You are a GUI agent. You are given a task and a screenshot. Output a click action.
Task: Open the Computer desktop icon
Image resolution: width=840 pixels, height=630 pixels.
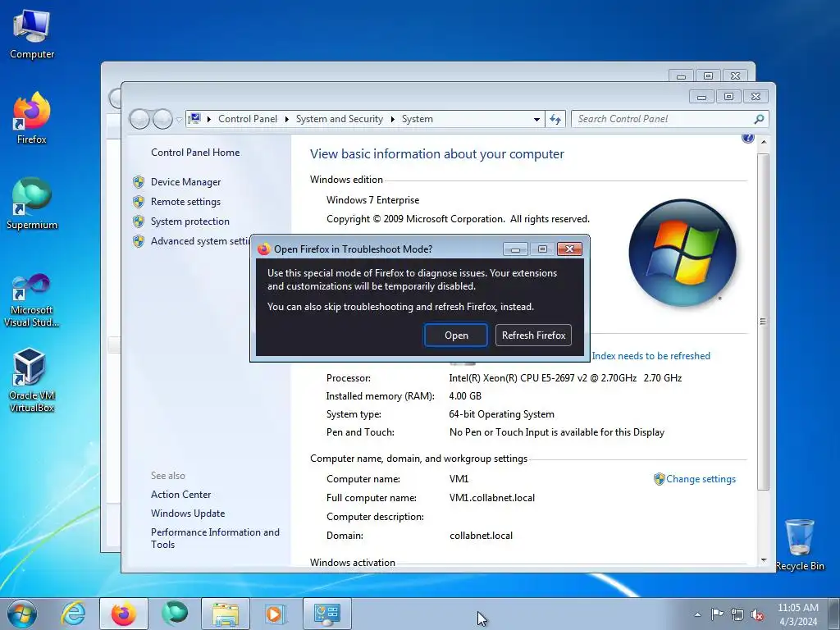coord(32,34)
